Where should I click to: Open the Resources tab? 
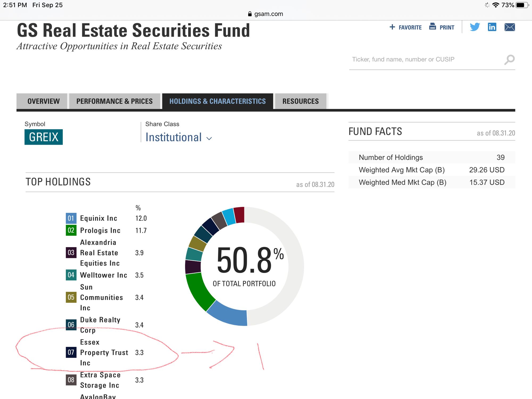(x=300, y=101)
